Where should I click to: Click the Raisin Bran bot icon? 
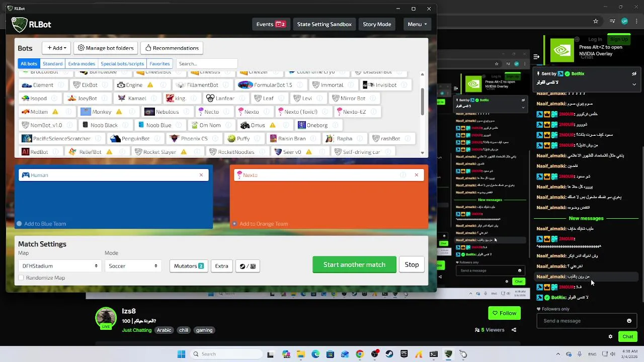(273, 138)
